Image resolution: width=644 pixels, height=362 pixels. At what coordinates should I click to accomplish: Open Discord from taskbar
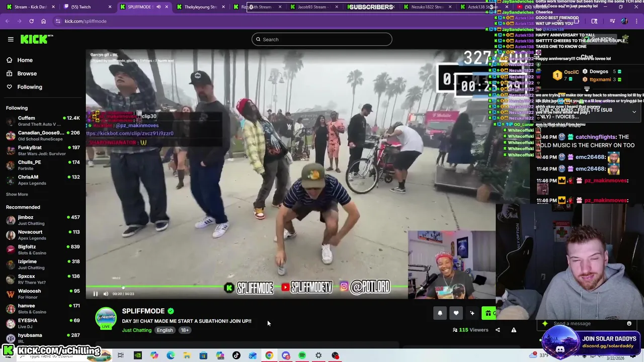[x=286, y=356]
